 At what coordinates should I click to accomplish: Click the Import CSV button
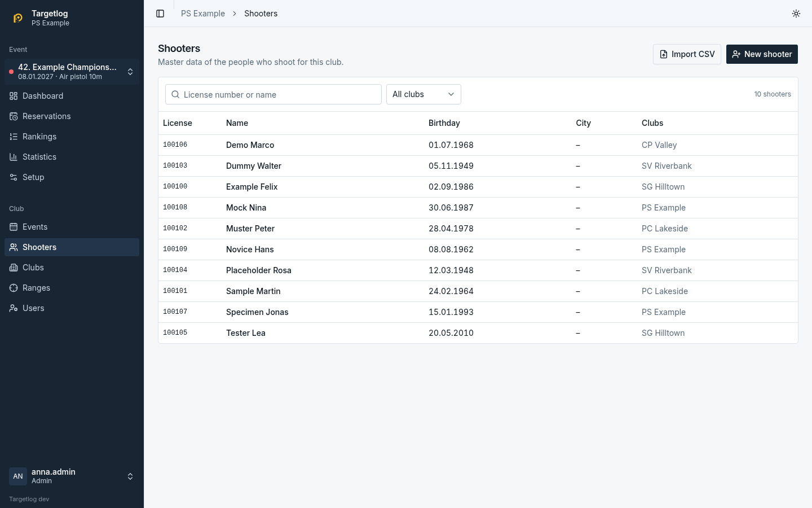click(687, 54)
